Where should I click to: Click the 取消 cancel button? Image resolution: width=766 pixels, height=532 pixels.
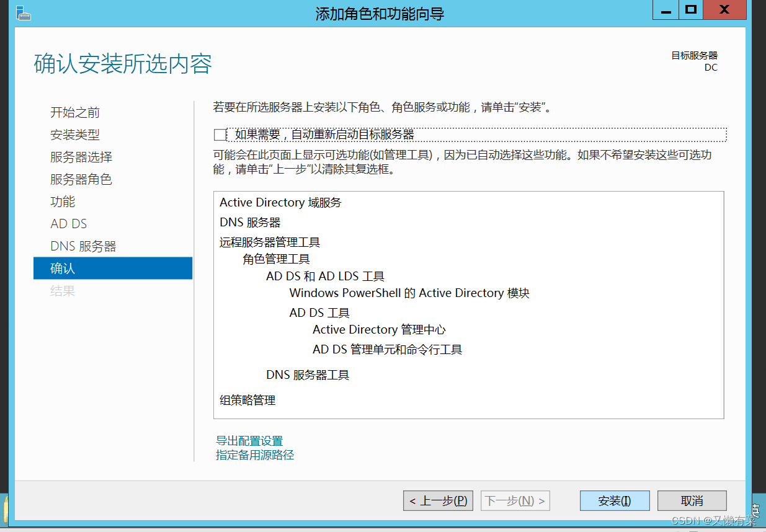692,501
